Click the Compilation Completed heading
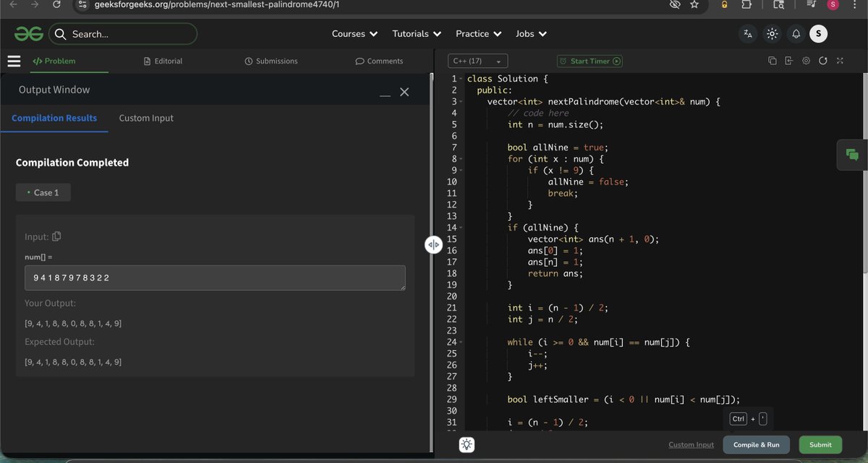The height and width of the screenshot is (463, 868). [x=72, y=163]
